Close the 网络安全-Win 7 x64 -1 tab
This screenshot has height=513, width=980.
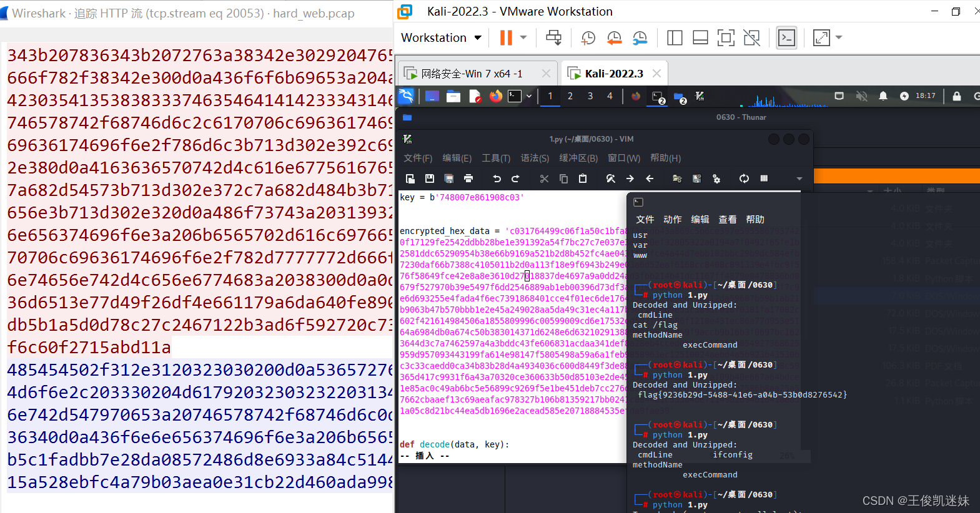pos(546,74)
